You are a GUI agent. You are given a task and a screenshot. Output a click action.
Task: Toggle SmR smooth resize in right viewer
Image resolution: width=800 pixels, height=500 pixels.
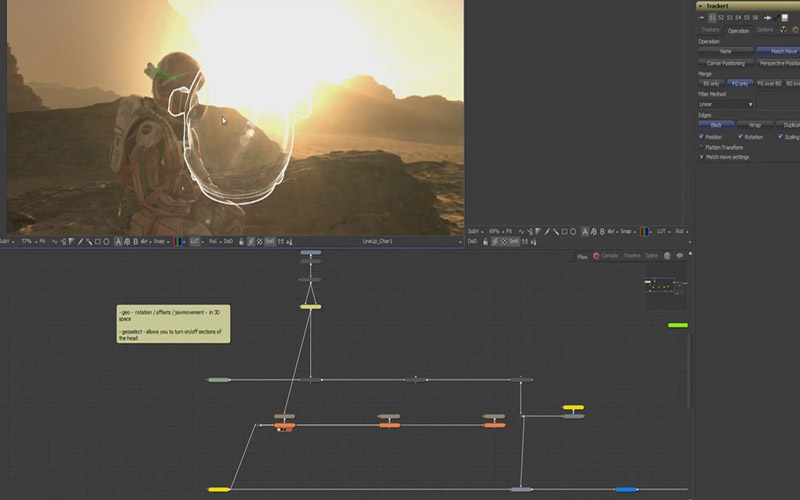tap(514, 242)
